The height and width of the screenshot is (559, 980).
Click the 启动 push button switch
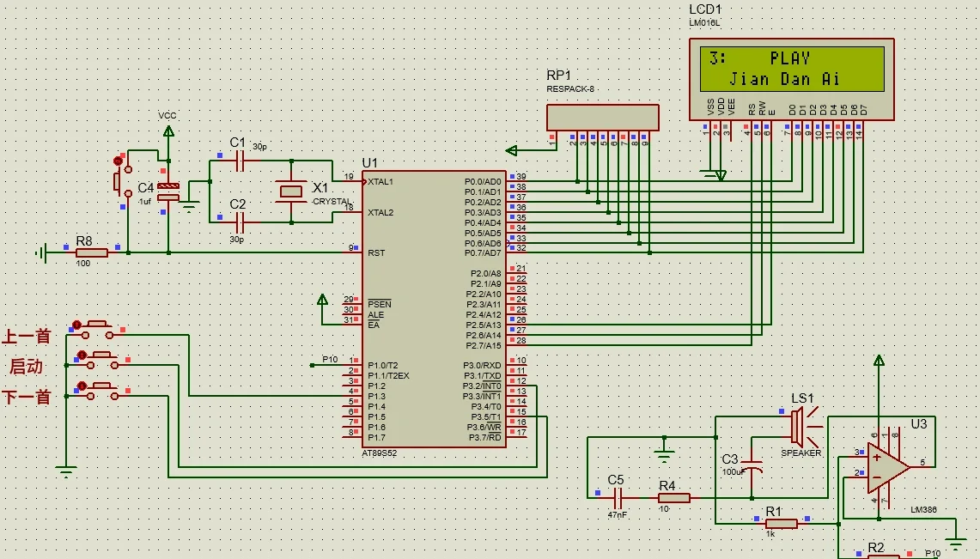(97, 360)
